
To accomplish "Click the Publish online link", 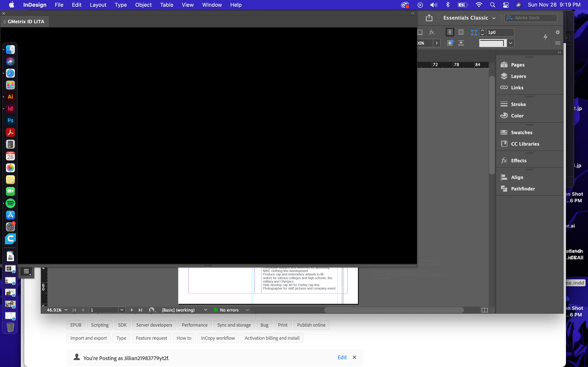I will click(311, 325).
